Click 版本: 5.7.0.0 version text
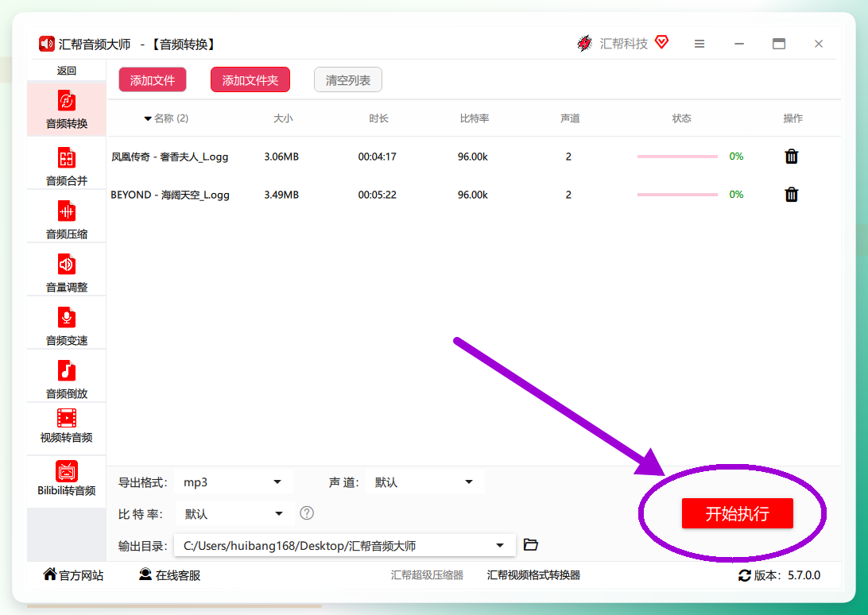Image resolution: width=868 pixels, height=615 pixels. [787, 575]
